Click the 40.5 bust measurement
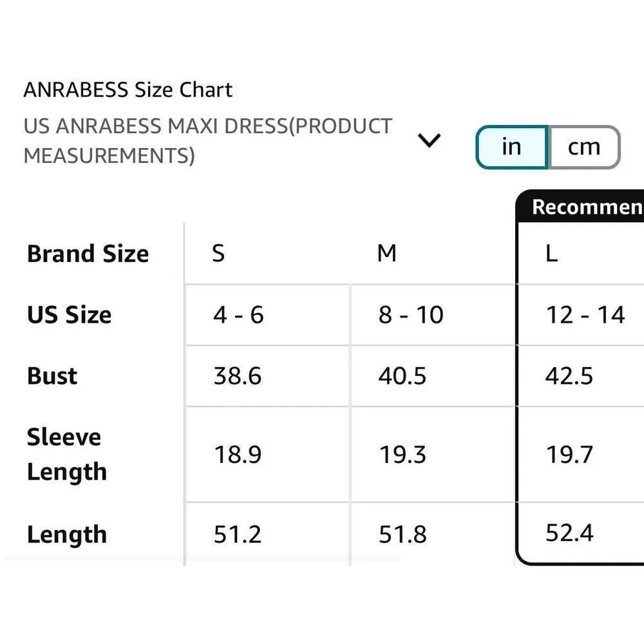Image resolution: width=644 pixels, height=644 pixels. [402, 376]
